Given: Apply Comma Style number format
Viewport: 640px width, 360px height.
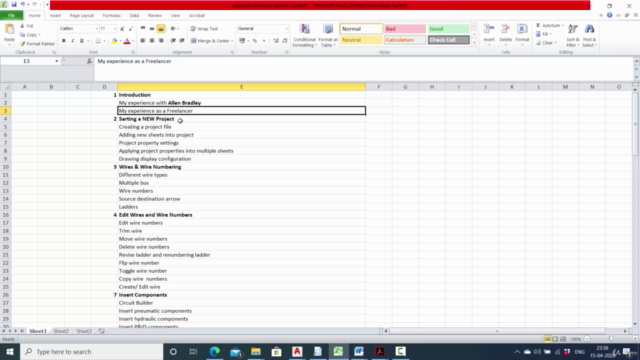Looking at the screenshot, I should point(264,41).
